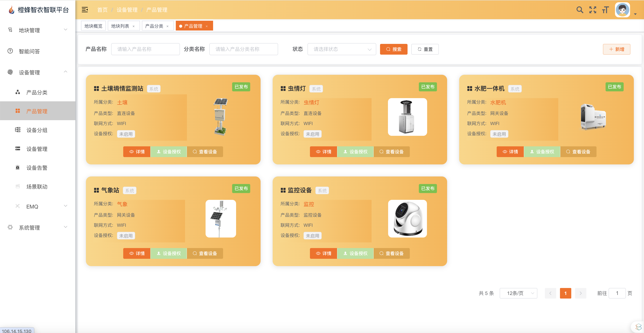Viewport: 644px width, 333px height.
Task: Open 详情 for 土壤墒情监测站
Action: coord(137,151)
